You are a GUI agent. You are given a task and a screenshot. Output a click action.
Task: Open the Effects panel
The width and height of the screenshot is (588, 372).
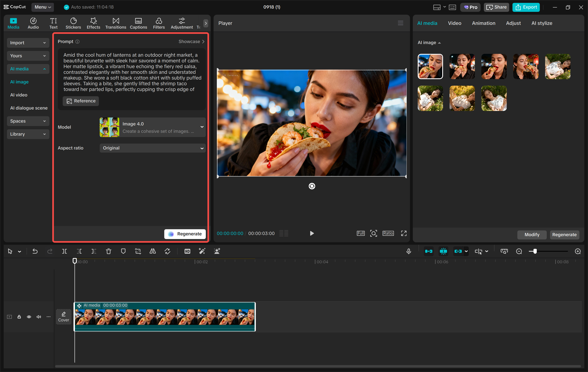pyautogui.click(x=93, y=23)
